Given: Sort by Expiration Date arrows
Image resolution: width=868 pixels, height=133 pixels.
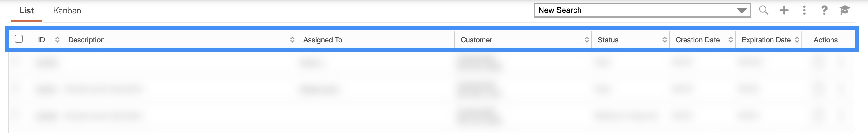Looking at the screenshot, I should [x=797, y=40].
